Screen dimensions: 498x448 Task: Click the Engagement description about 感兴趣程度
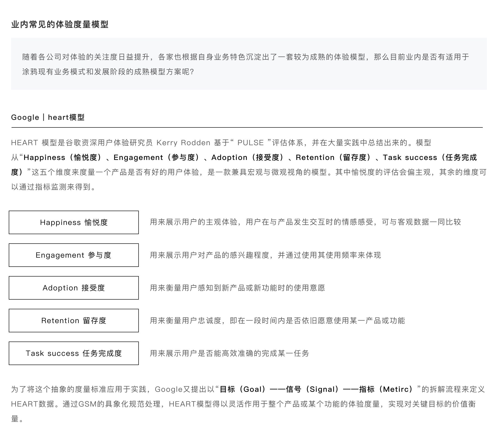tap(265, 255)
